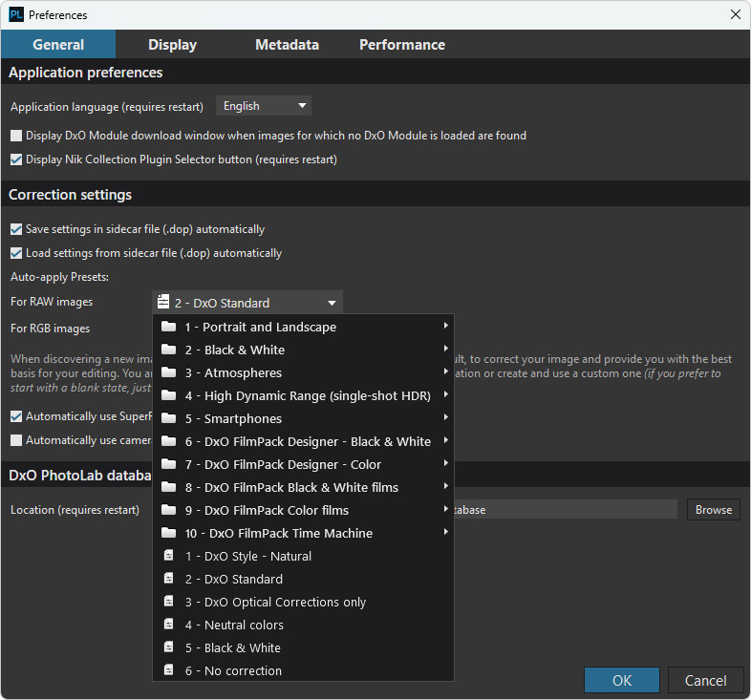751x700 pixels.
Task: Click preset icon beside 5 - Black & White
Action: coord(168,647)
